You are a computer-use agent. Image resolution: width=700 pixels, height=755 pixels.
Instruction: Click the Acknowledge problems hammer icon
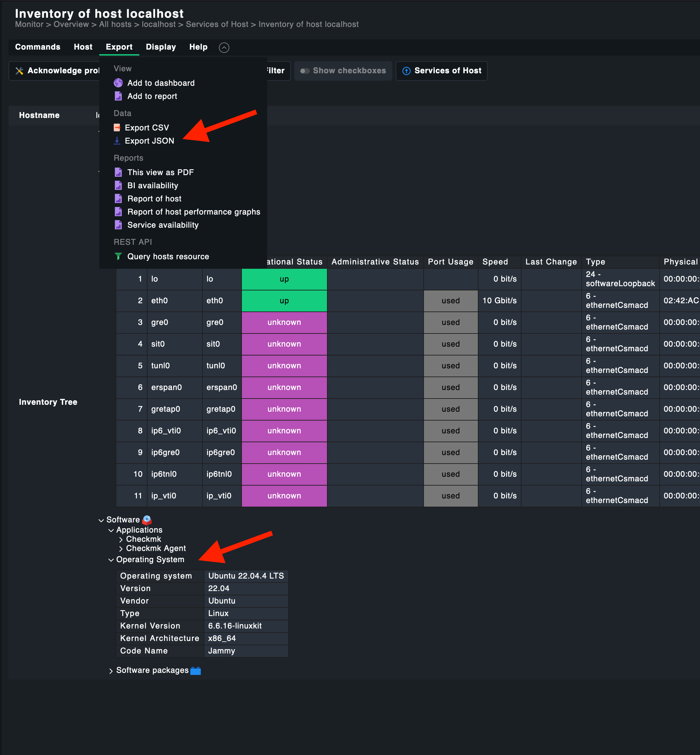click(19, 71)
